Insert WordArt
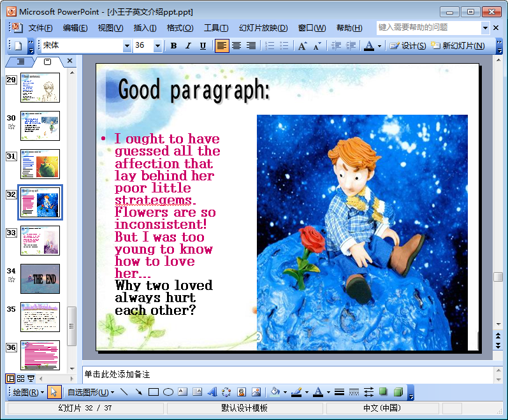The width and height of the screenshot is (508, 420). coord(212,392)
